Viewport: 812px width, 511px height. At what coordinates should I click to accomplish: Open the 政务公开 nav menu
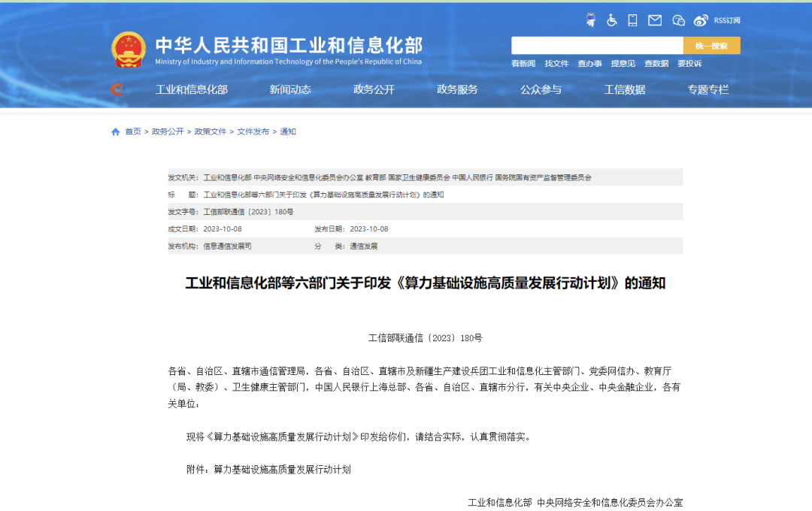pos(374,89)
